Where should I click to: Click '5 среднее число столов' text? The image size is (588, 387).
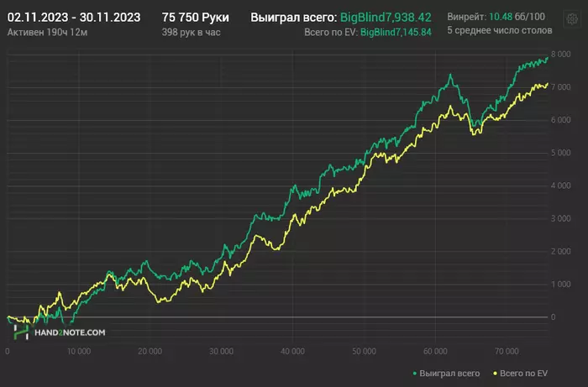(500, 30)
